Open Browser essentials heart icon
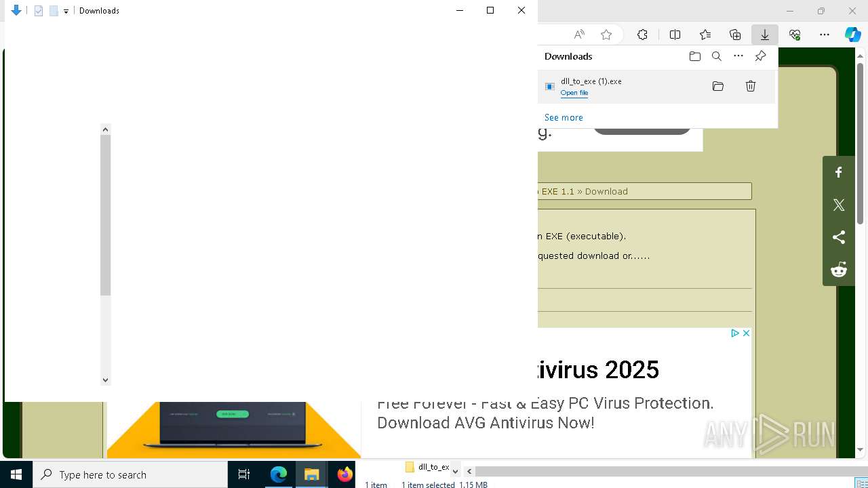The image size is (868, 488). (795, 35)
